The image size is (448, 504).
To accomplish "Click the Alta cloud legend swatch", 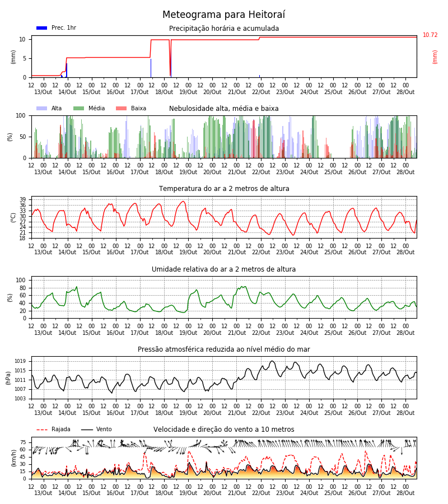I will (x=42, y=108).
